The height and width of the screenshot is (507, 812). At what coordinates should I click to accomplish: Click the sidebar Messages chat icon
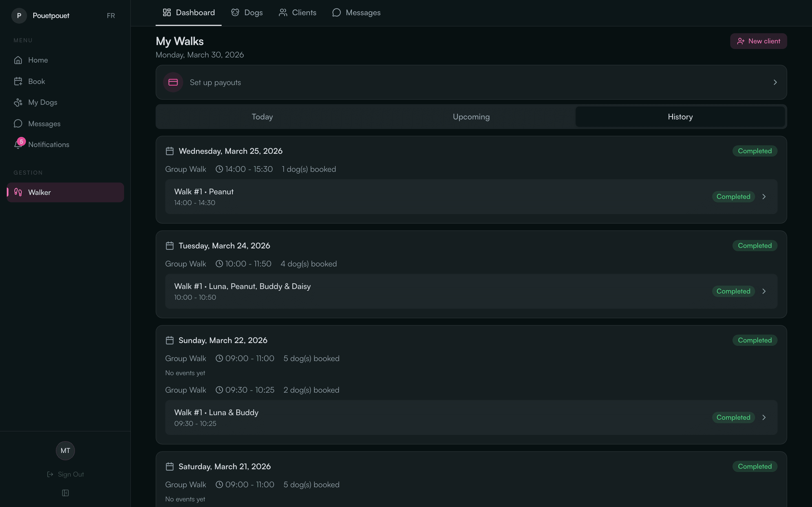click(18, 124)
